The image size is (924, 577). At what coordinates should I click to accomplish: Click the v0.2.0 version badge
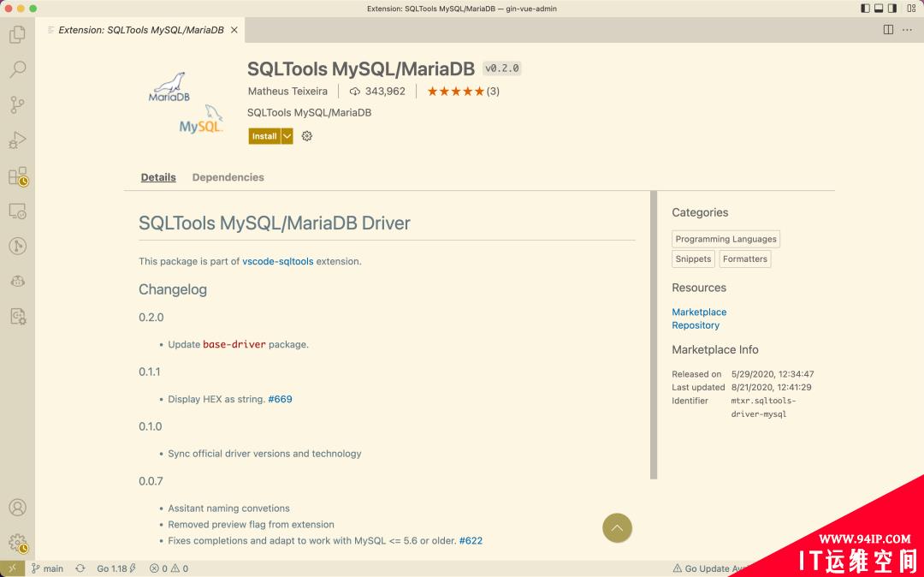click(x=501, y=68)
